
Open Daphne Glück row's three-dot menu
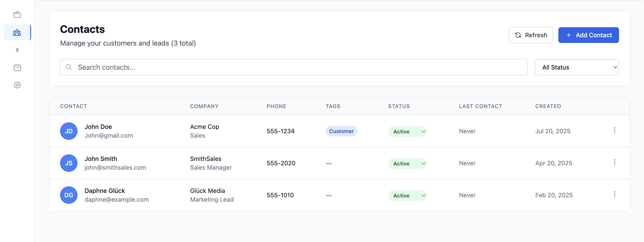(614, 194)
